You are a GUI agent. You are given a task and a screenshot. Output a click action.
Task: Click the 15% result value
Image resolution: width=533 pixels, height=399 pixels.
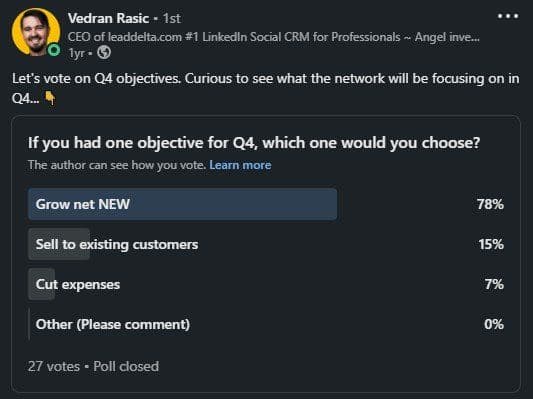pyautogui.click(x=491, y=244)
